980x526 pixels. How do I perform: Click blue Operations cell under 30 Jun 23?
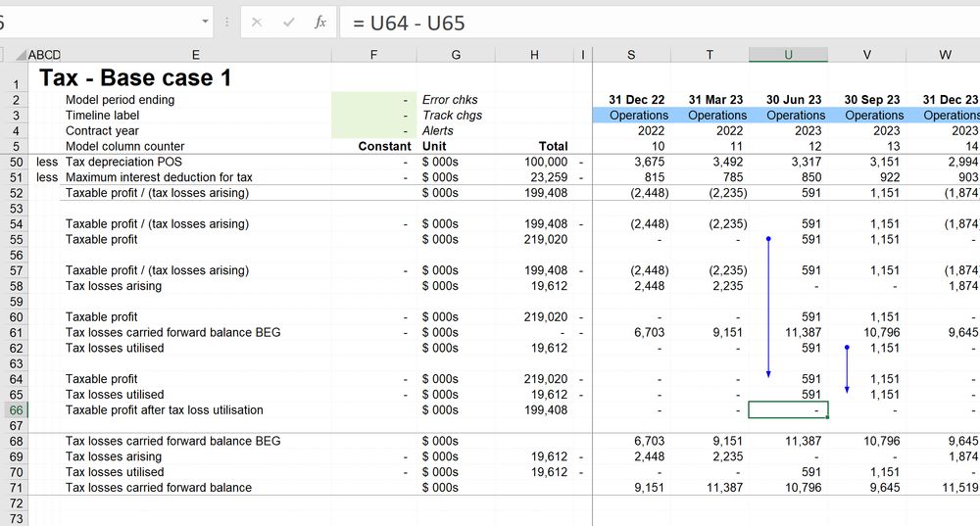788,116
